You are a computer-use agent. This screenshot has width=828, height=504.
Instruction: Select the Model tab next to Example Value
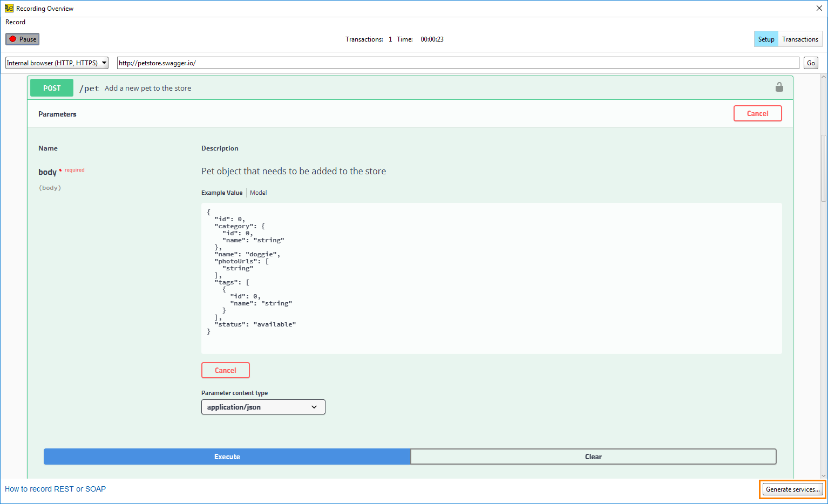point(258,192)
